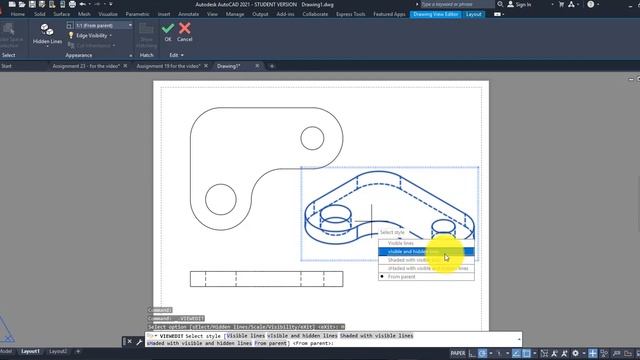Toggle PAPER space in status bar

(x=458, y=353)
